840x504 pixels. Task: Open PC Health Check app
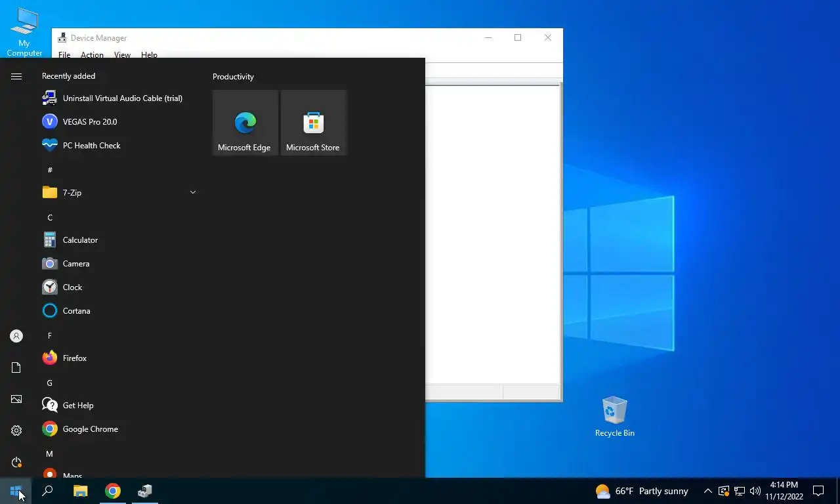pos(118,146)
